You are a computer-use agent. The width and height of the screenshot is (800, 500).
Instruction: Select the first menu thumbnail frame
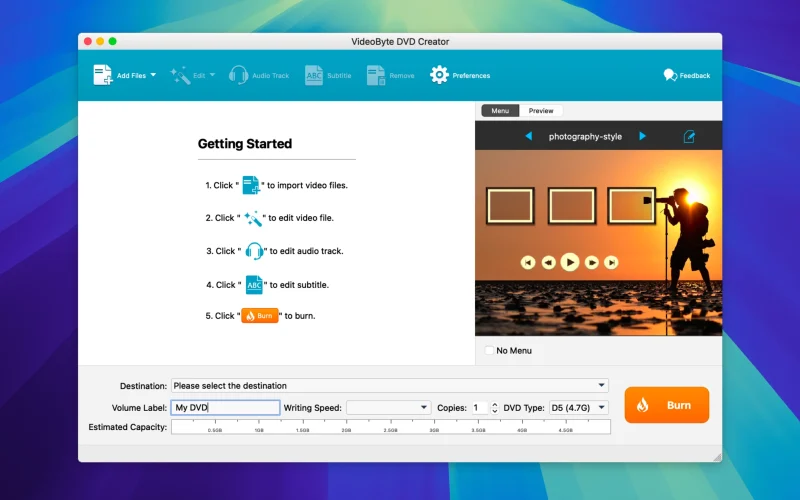pos(510,206)
